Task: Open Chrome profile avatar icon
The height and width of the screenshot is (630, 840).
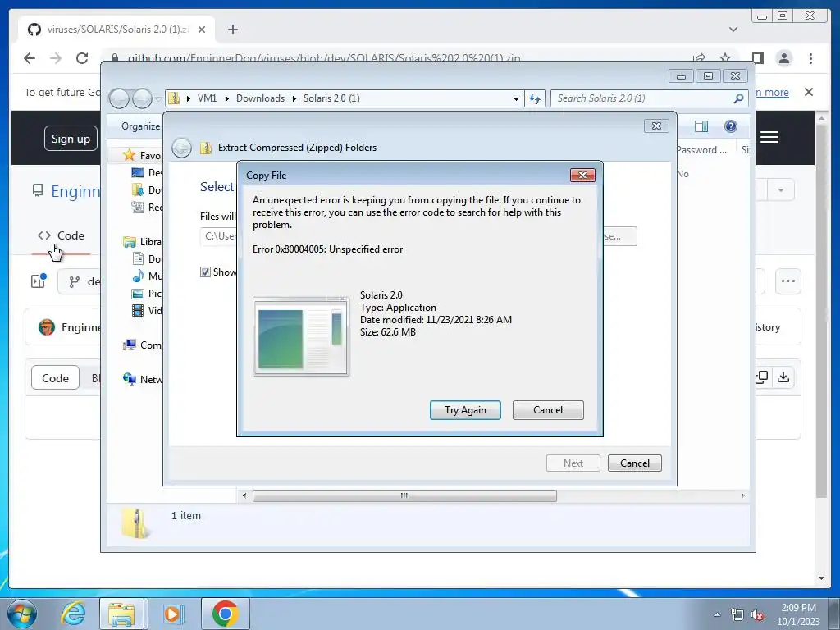Action: (x=783, y=58)
